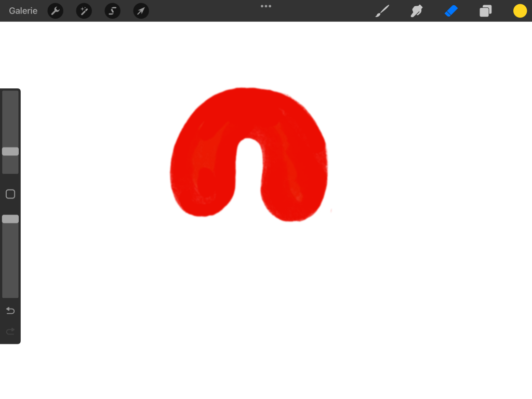Open the yellow active color picker
532x399 pixels.
(520, 11)
